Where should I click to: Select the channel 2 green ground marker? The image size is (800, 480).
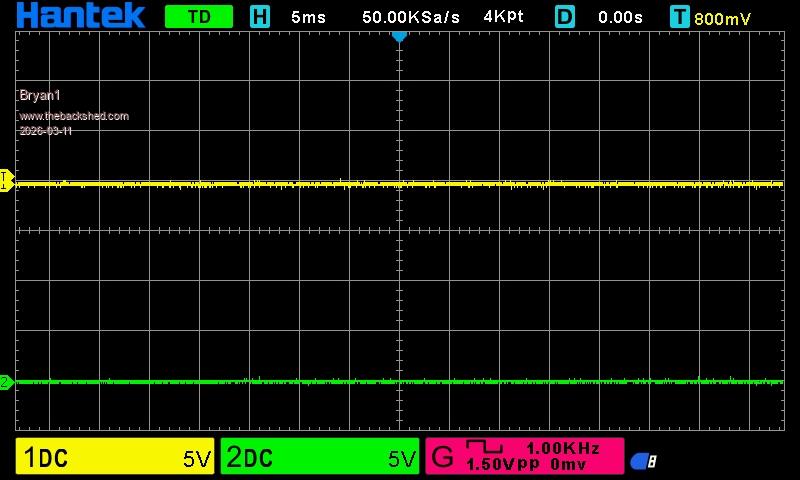[5, 382]
